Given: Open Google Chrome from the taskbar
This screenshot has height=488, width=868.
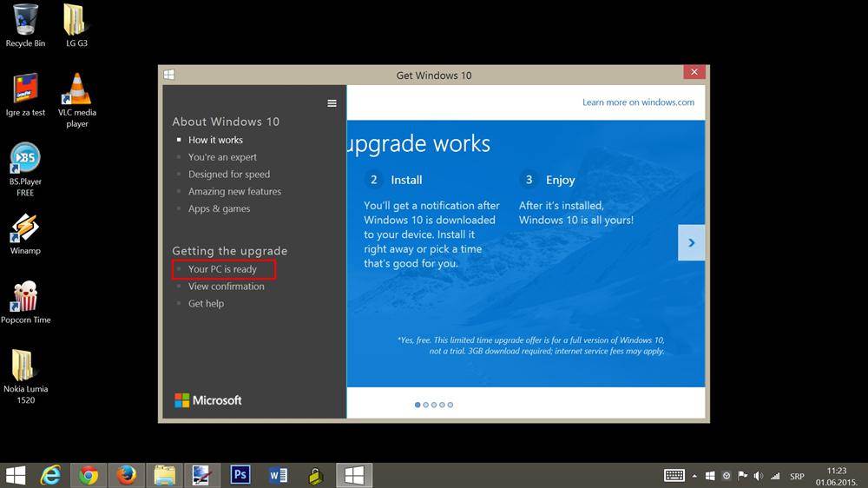Looking at the screenshot, I should pos(88,475).
